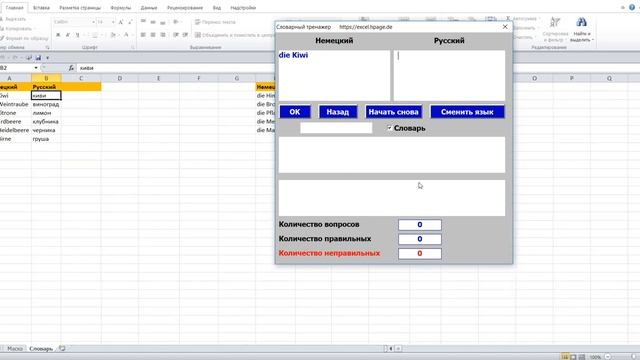This screenshot has height=360, width=640.
Task: Click the Назад button
Action: pyautogui.click(x=338, y=112)
